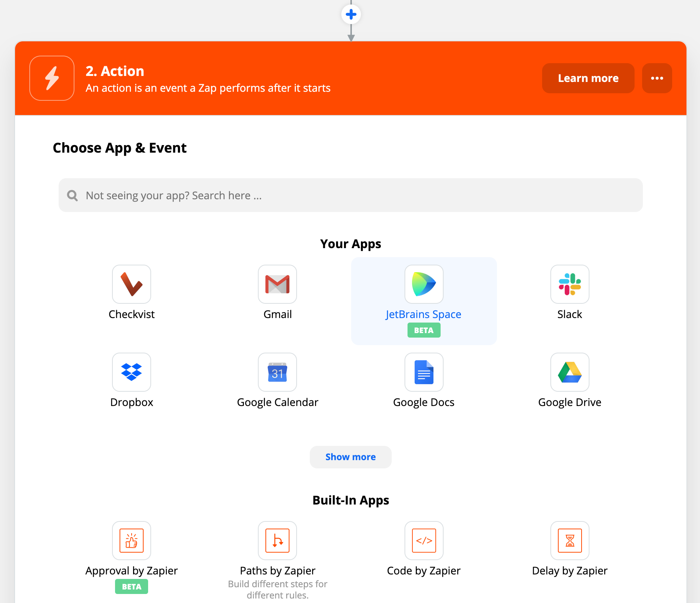Click the Google Docs label
Image resolution: width=700 pixels, height=603 pixels.
pos(424,402)
